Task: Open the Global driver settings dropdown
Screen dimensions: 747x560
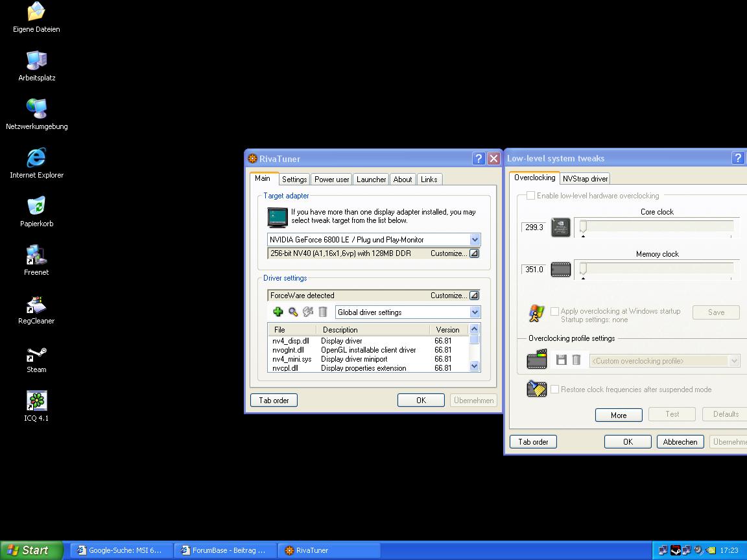Action: point(475,312)
